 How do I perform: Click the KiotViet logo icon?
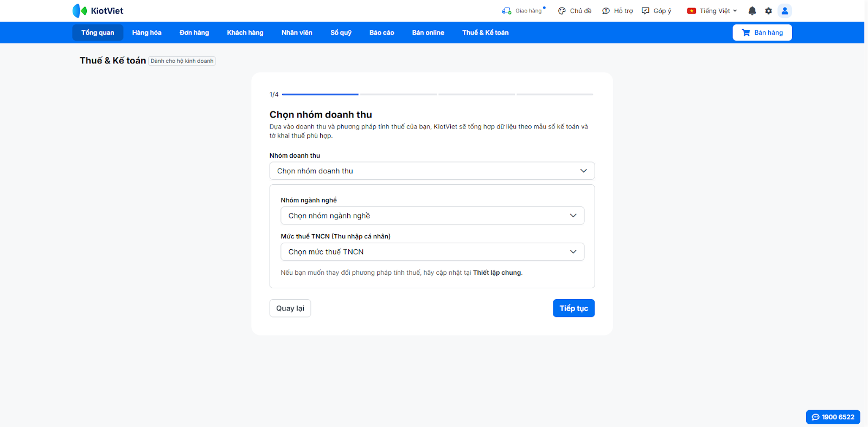click(80, 11)
